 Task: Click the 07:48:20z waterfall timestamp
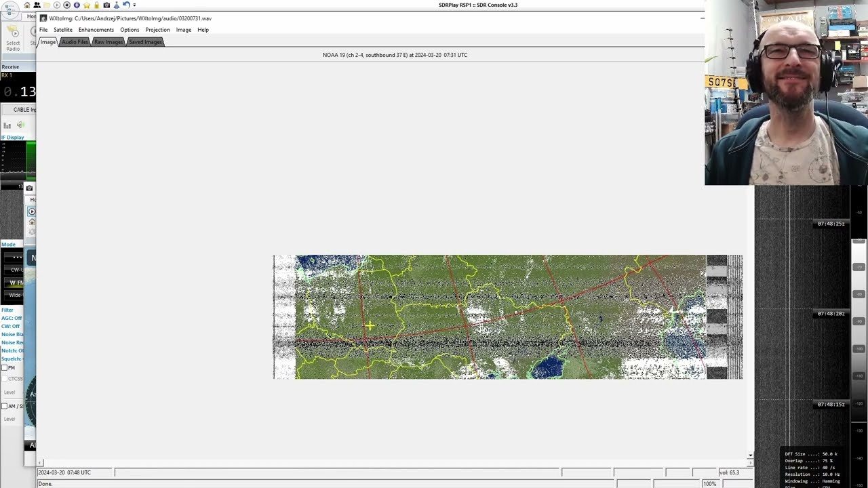click(x=831, y=314)
